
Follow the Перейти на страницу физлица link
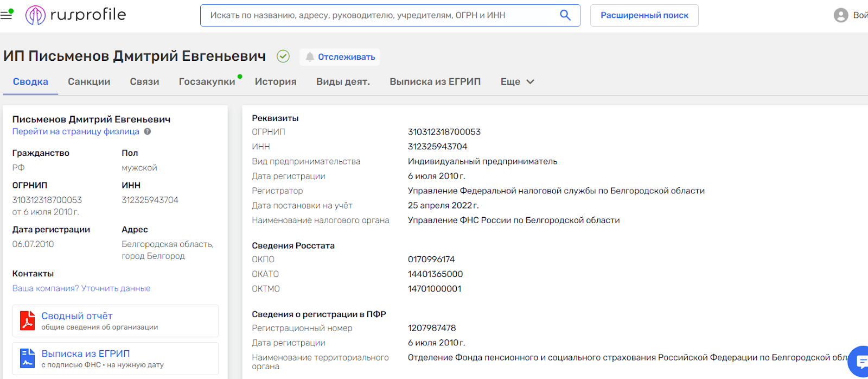pos(76,131)
